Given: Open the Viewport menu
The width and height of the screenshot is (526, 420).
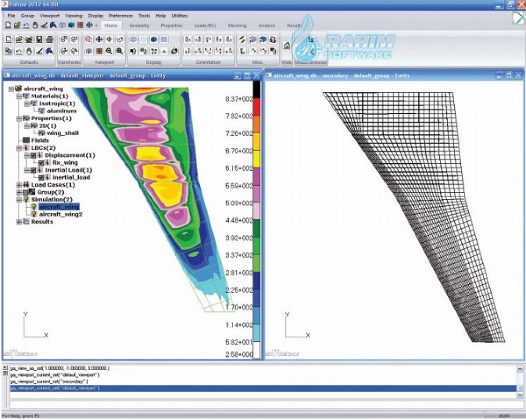Looking at the screenshot, I should pos(50,16).
